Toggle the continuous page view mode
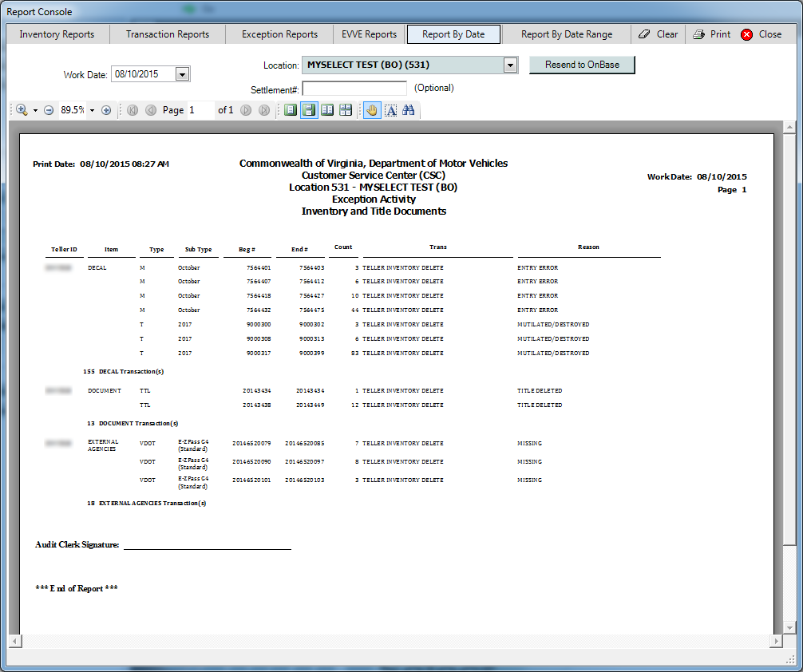 309,110
